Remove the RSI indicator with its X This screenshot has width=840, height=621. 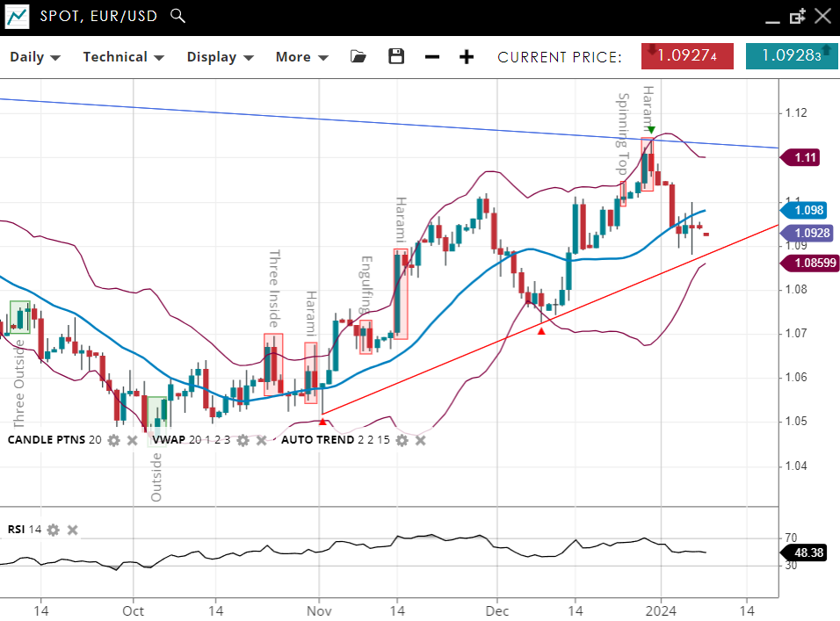tap(73, 530)
